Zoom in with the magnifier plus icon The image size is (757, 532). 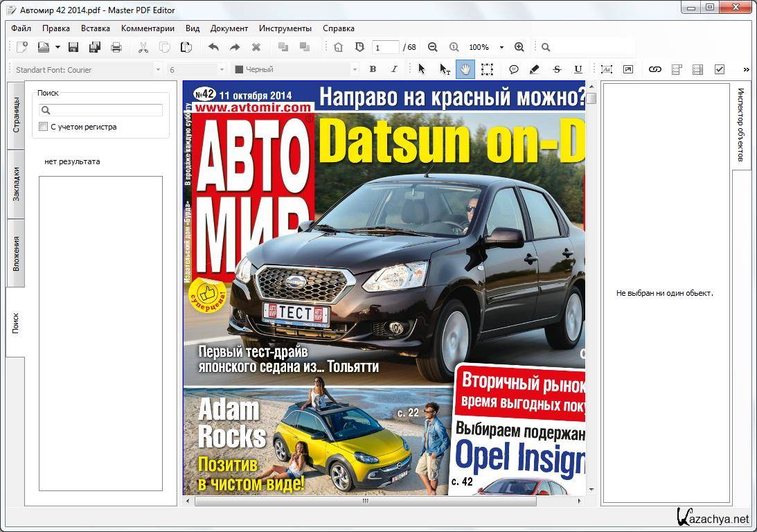[519, 47]
